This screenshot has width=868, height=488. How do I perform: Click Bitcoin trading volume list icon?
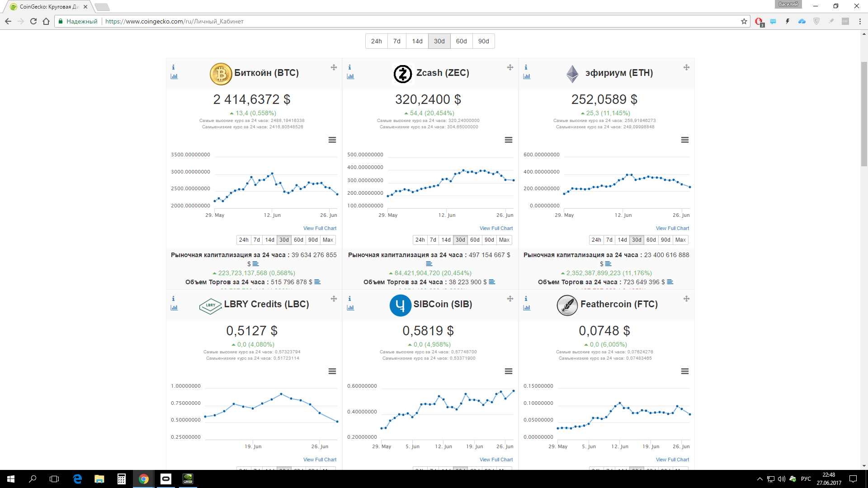point(317,282)
